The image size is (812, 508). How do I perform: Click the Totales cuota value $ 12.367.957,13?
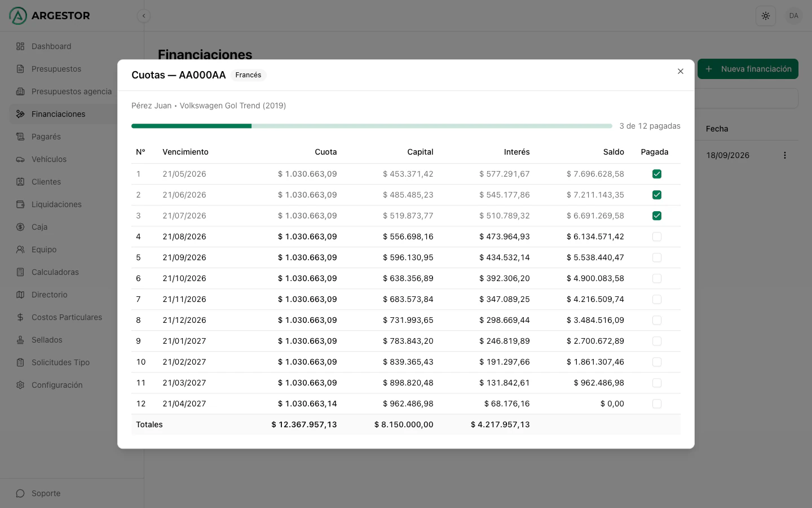point(304,424)
